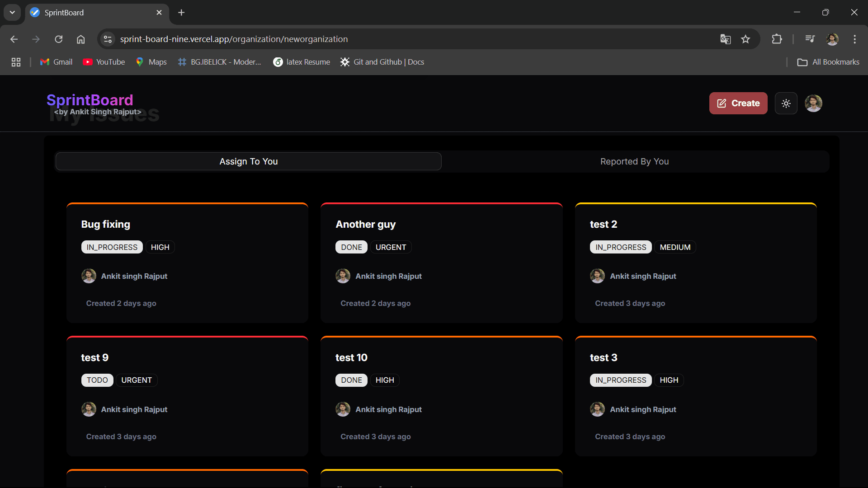Click assignee avatar on test 10 card
Viewport: 868px width, 488px height.
coord(343,409)
